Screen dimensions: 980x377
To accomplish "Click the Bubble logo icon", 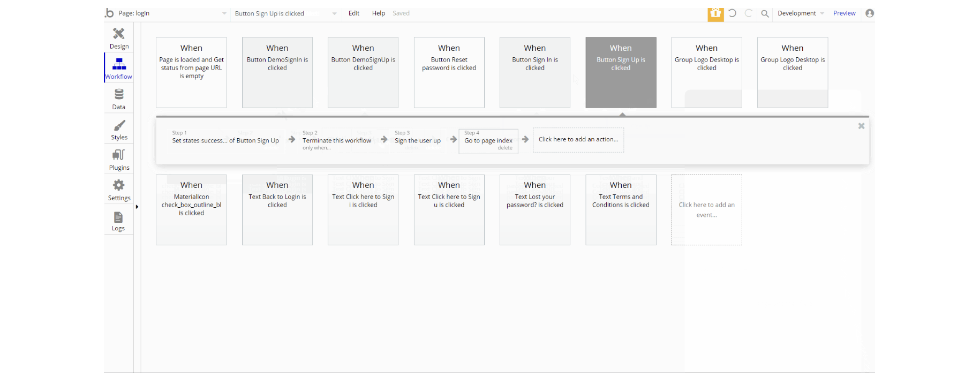I will pyautogui.click(x=109, y=13).
